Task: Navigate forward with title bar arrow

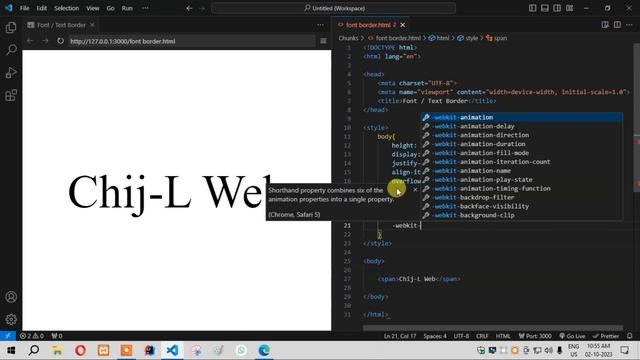Action: click(202, 8)
